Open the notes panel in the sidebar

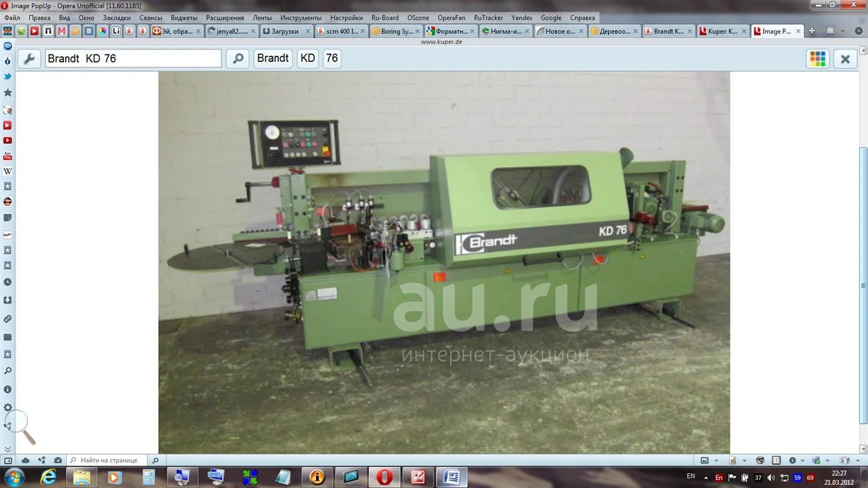[x=7, y=218]
